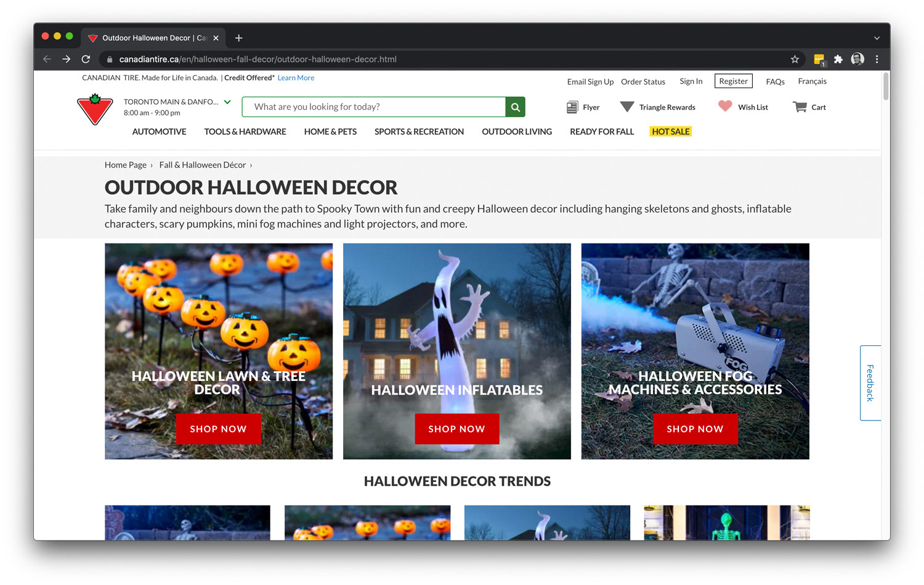Open Email Sign Up link
Image resolution: width=924 pixels, height=585 pixels.
coord(590,81)
